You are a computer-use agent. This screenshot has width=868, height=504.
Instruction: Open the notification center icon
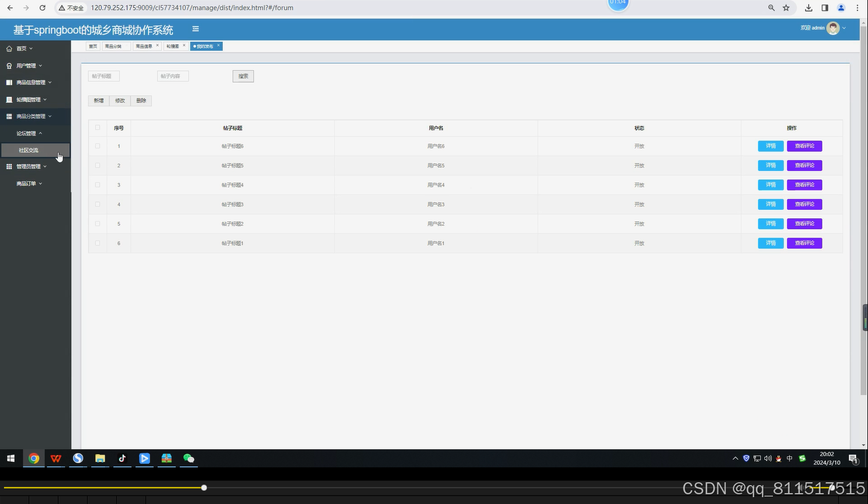(853, 458)
